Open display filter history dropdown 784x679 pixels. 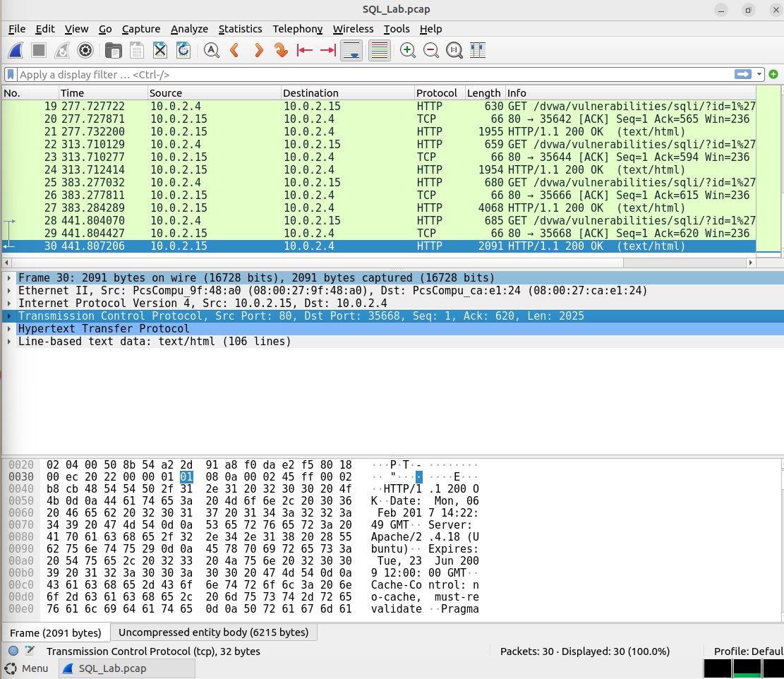pos(759,75)
